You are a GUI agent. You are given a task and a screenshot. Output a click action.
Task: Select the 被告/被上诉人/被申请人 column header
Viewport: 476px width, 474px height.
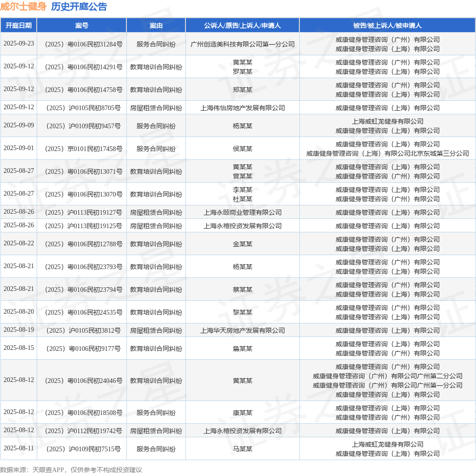coord(387,26)
